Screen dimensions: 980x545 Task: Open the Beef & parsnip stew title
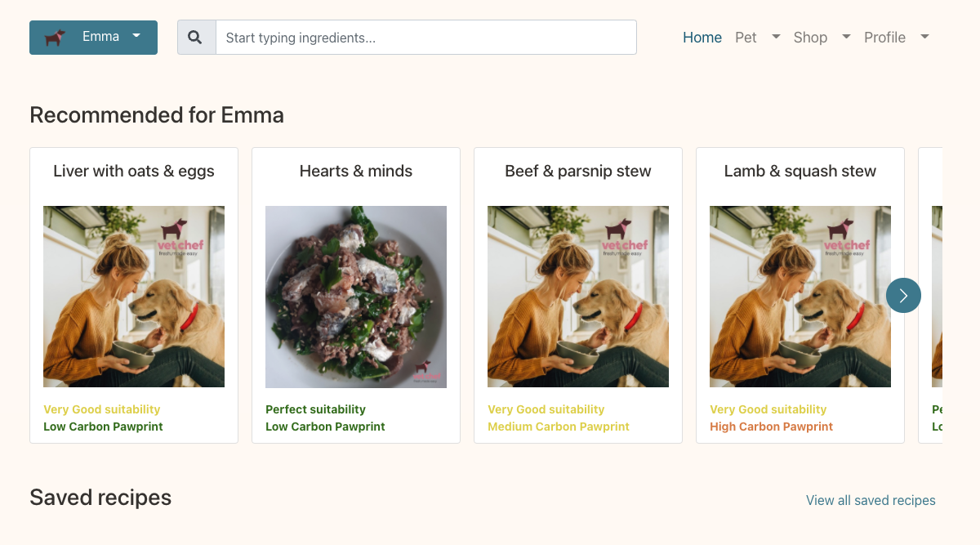(x=578, y=172)
